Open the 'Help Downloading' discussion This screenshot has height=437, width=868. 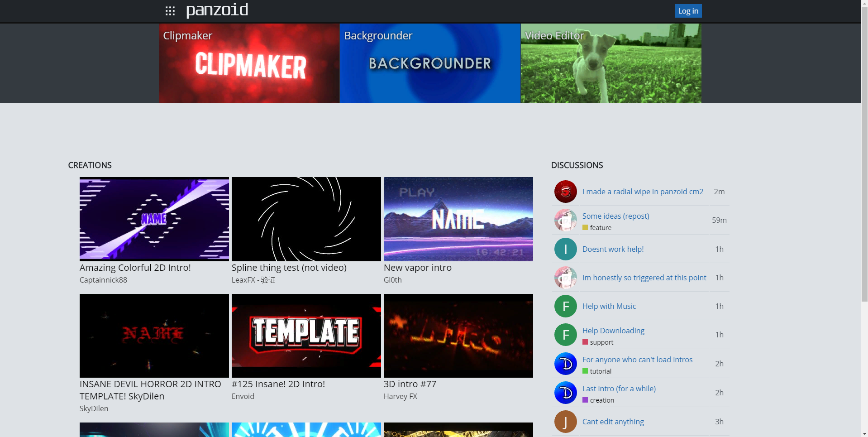tap(613, 331)
